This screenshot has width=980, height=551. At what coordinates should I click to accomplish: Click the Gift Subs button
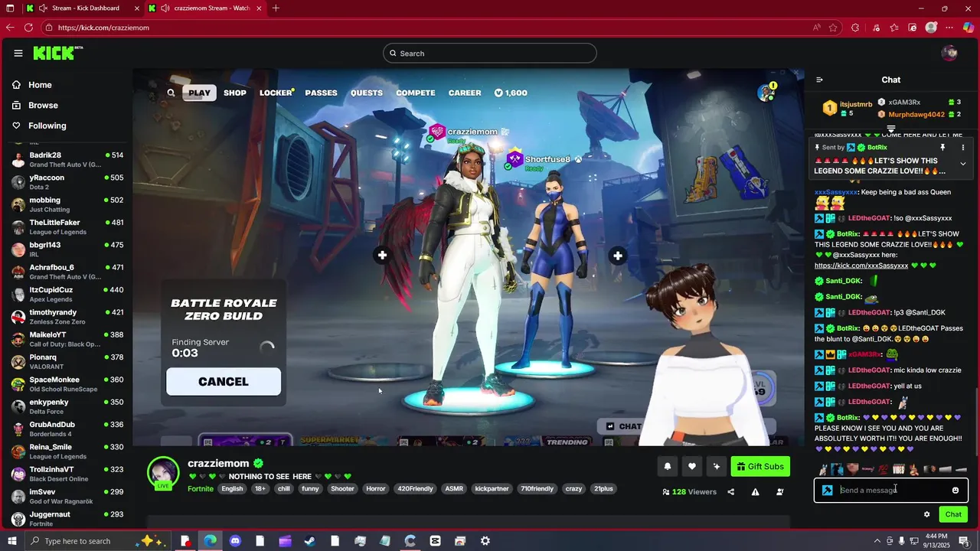(760, 466)
